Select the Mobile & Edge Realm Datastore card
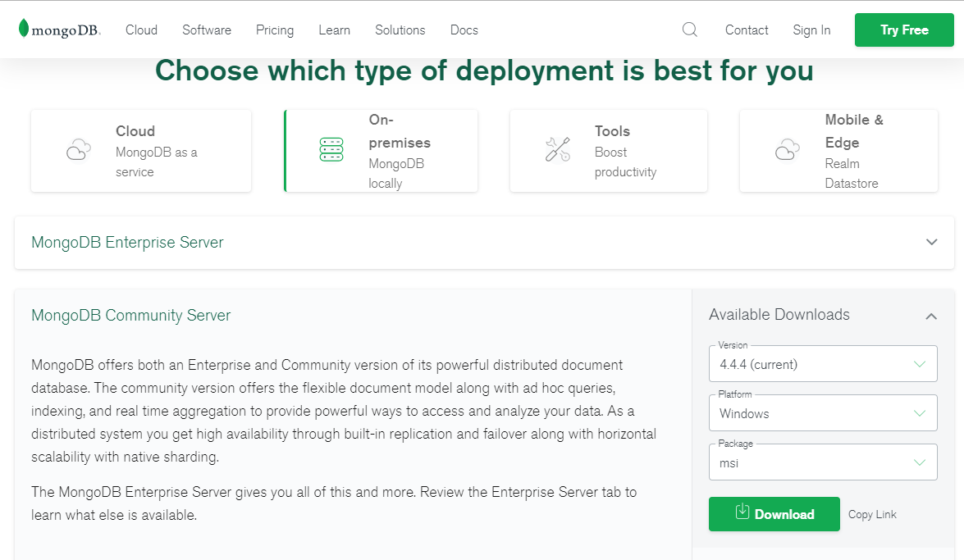 tap(838, 151)
